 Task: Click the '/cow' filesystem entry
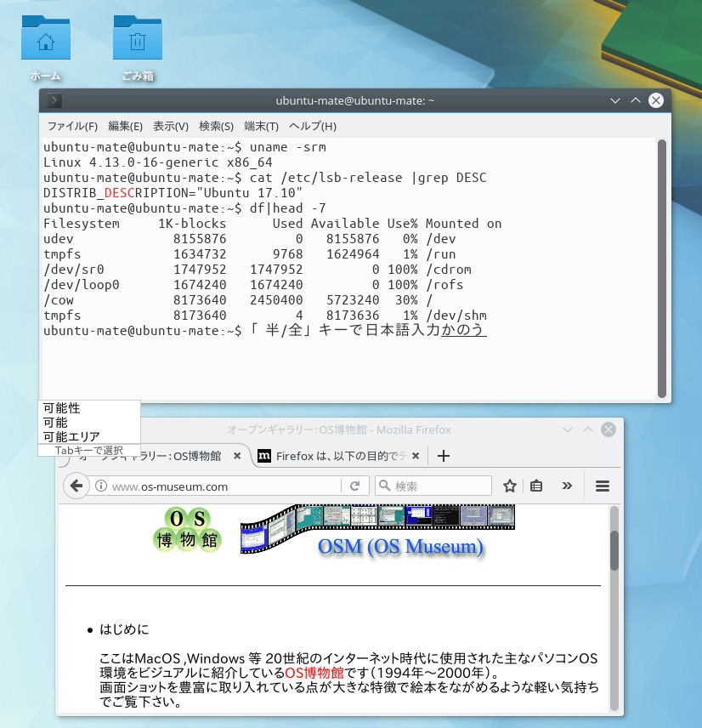click(x=59, y=300)
